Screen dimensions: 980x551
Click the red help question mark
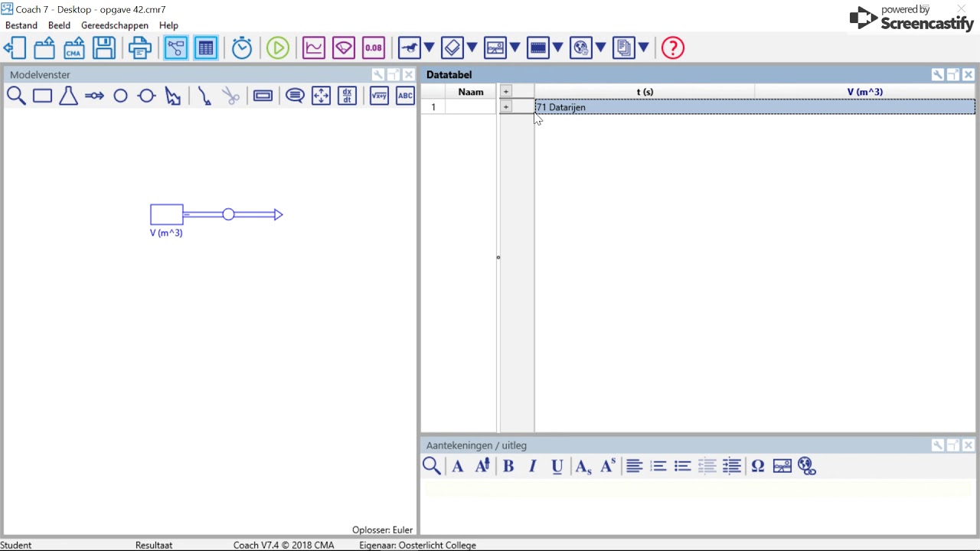673,48
